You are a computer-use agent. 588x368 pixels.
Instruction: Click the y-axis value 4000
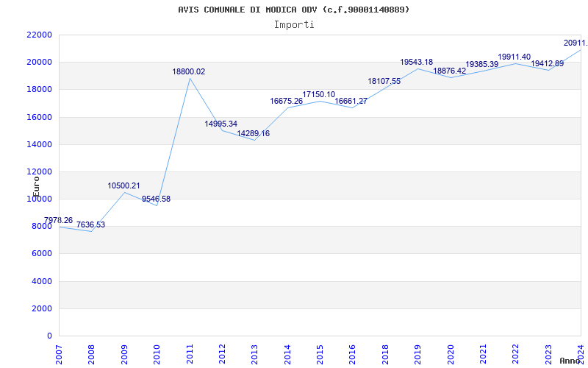click(x=42, y=282)
